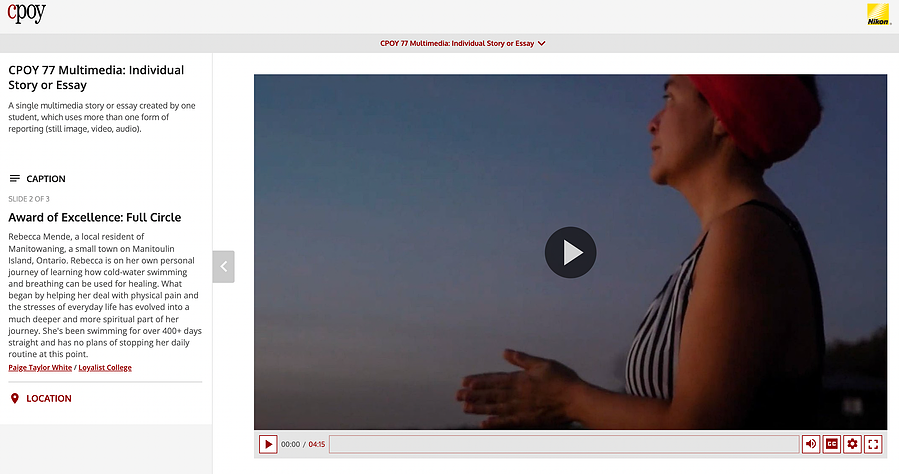Open the Loyalist College link
The width and height of the screenshot is (899, 474).
click(105, 368)
